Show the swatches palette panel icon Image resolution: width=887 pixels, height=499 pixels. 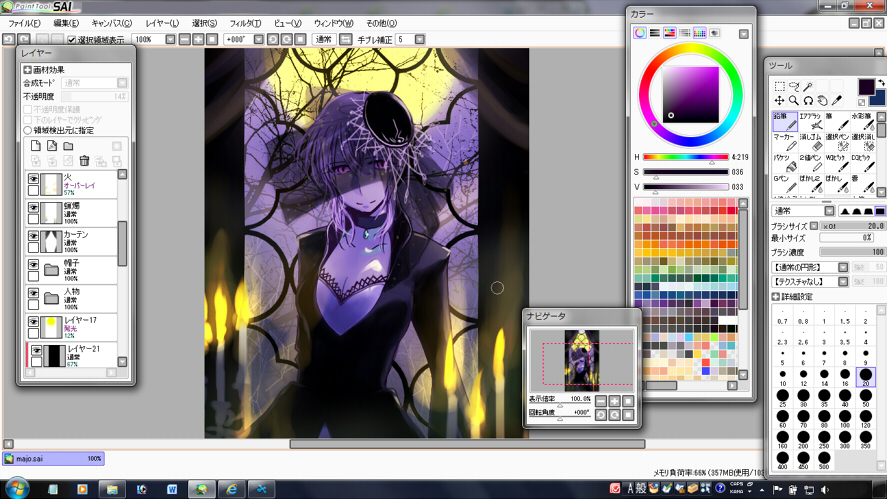pos(700,33)
